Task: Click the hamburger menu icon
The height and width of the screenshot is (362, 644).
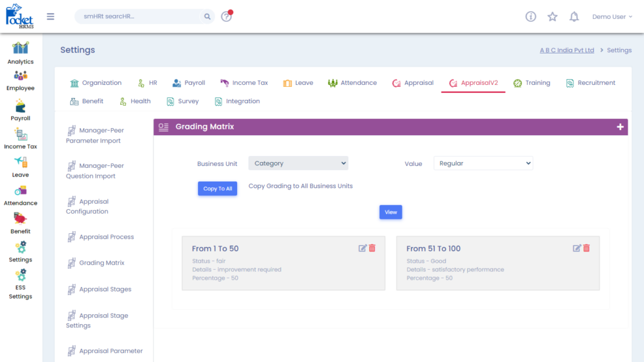Action: coord(50,16)
